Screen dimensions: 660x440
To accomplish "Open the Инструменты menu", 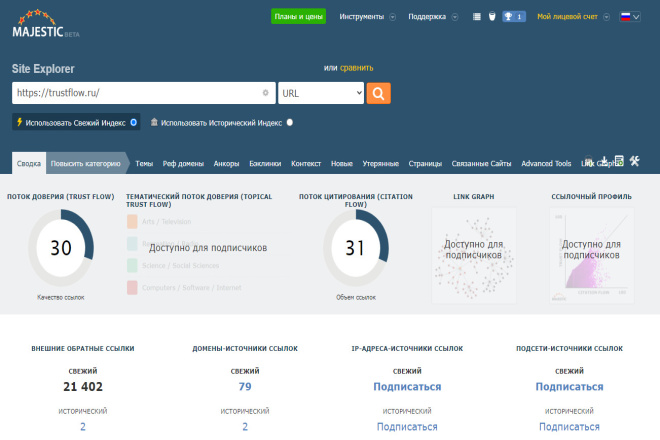I will coord(362,17).
